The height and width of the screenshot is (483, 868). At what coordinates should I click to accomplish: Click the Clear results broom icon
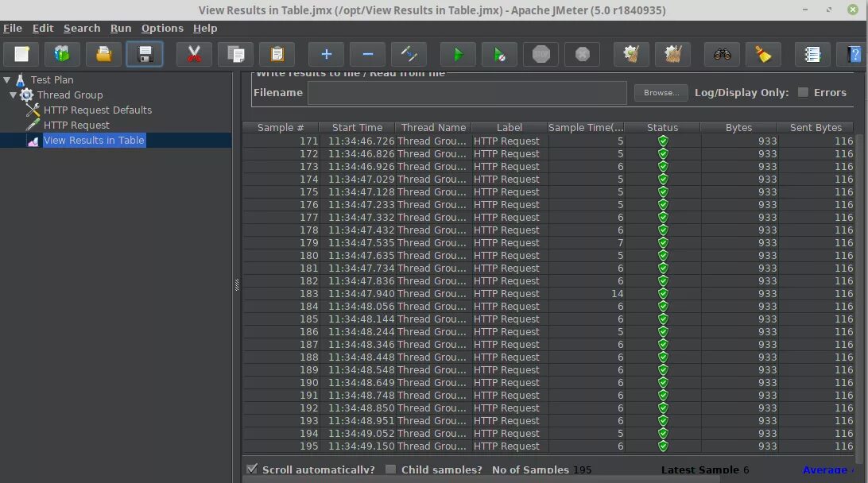click(x=631, y=54)
